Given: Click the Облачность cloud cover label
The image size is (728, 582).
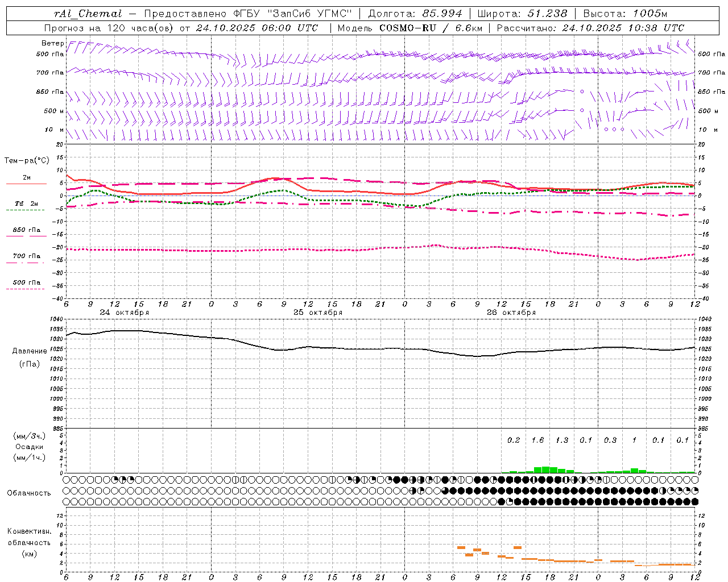Looking at the screenshot, I should click(29, 493).
